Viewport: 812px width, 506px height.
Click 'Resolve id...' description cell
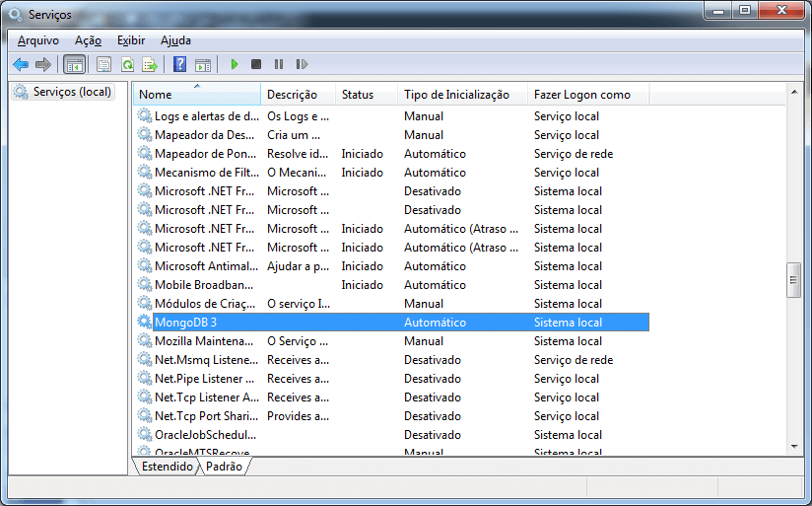click(298, 154)
